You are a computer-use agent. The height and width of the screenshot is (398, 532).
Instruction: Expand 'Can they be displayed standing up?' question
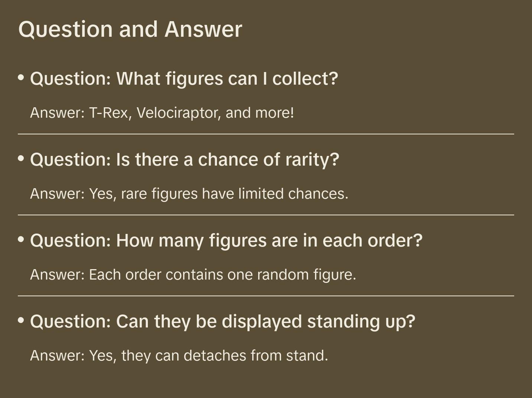click(x=223, y=322)
